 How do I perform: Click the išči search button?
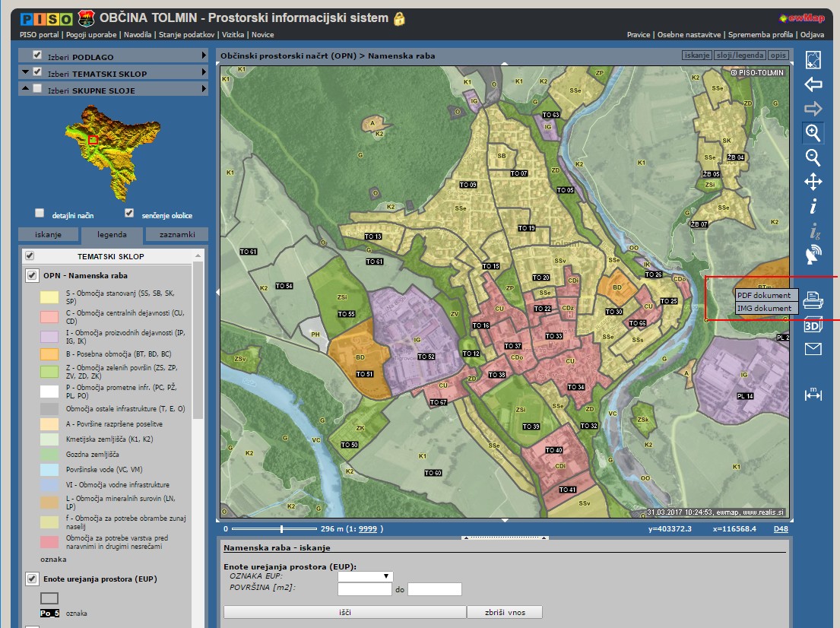click(x=344, y=612)
